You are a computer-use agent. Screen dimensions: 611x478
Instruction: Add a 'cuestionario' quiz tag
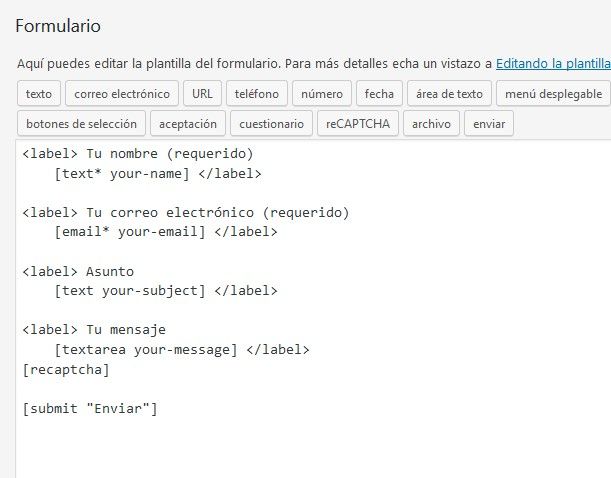tap(271, 123)
